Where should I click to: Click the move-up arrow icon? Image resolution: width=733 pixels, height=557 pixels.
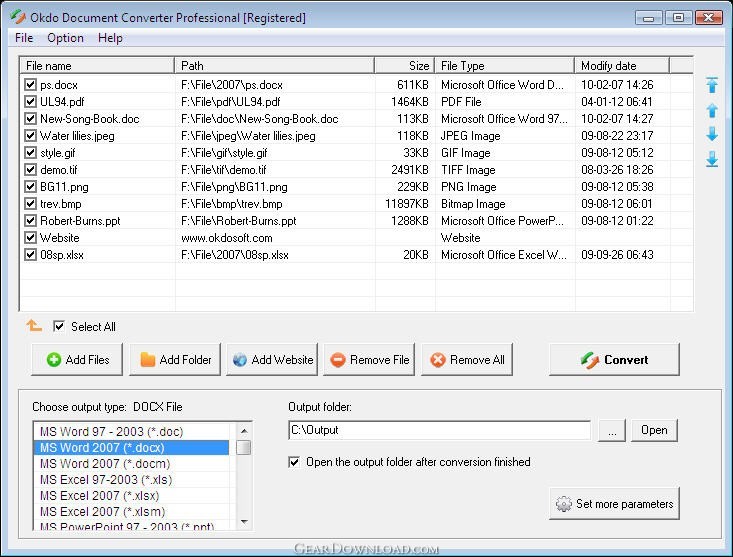[712, 110]
